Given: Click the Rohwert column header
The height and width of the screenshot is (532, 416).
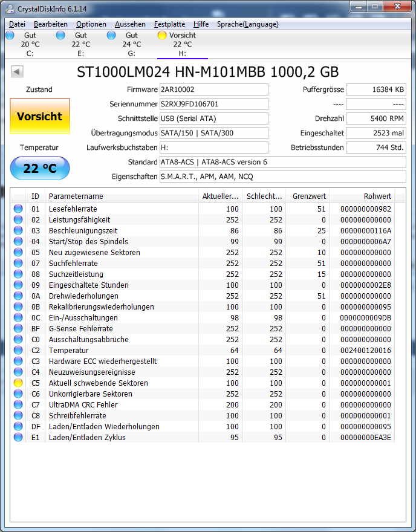Looking at the screenshot, I should (x=362, y=196).
